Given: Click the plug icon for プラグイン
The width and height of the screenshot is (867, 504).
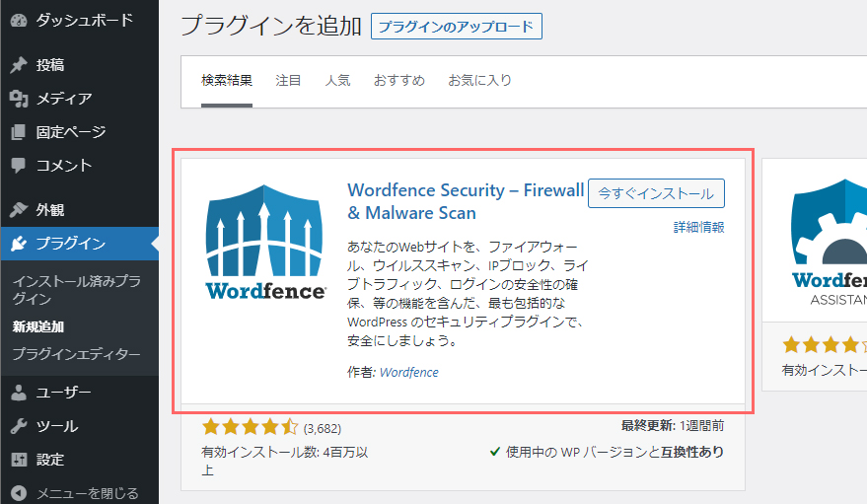Looking at the screenshot, I should coord(19,244).
